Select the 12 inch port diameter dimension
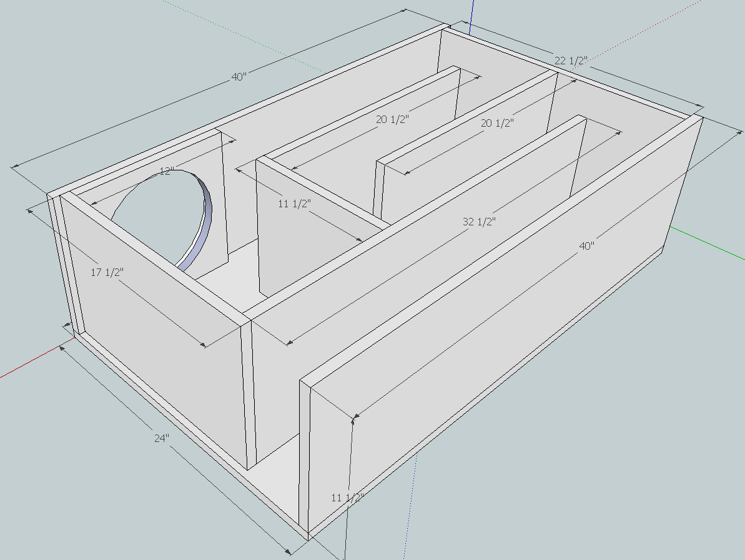 coord(167,170)
